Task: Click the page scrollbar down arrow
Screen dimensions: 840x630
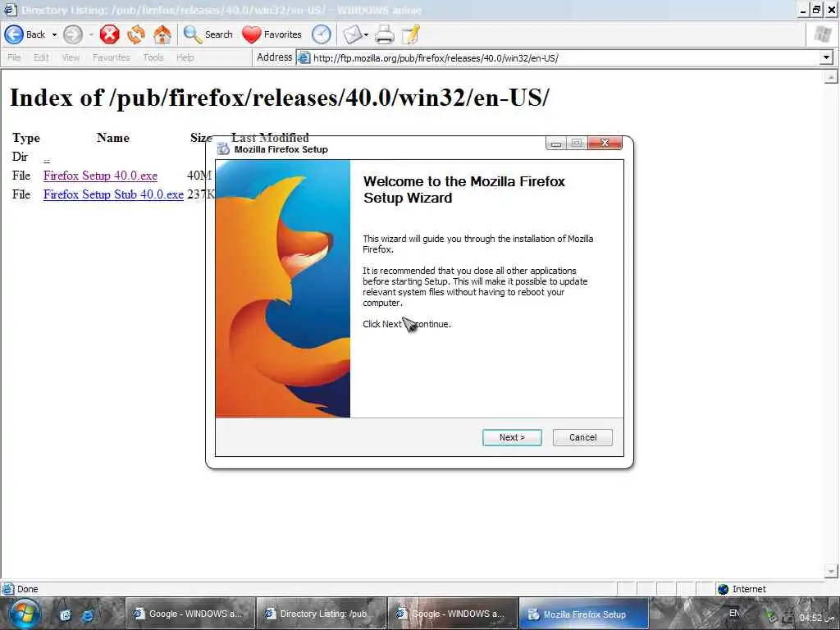Action: point(830,571)
